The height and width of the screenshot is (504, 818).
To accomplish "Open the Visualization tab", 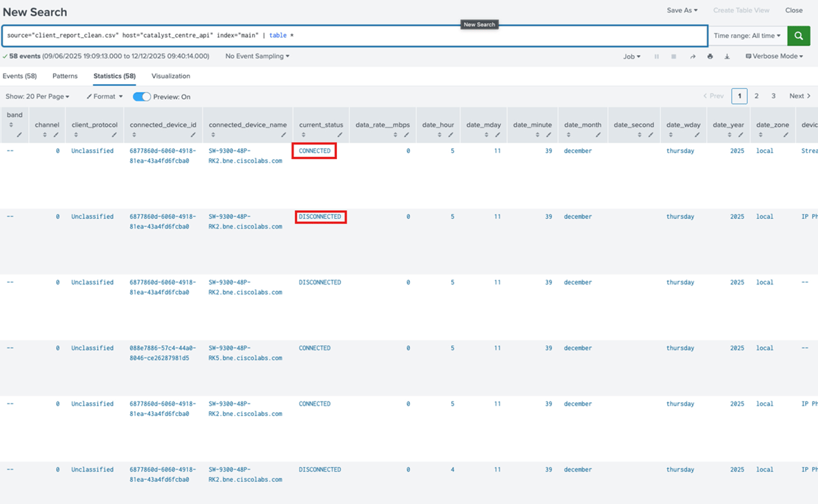I will click(170, 76).
